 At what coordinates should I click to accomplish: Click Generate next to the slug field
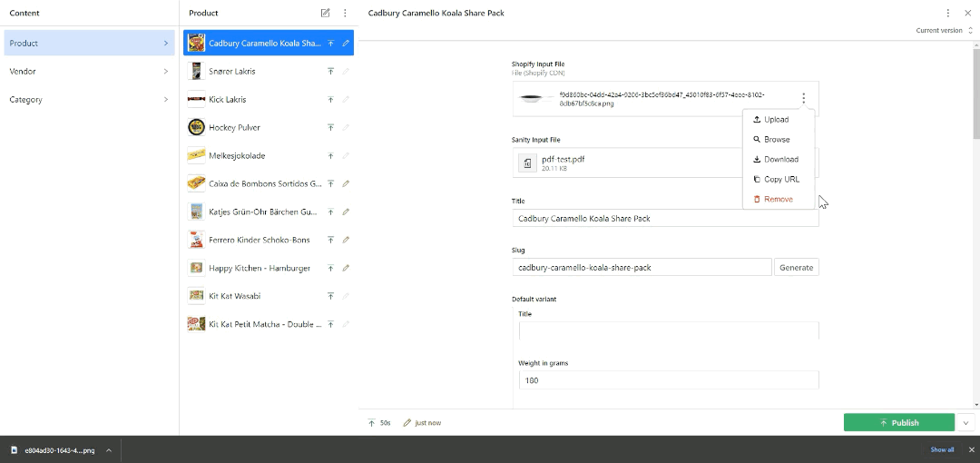pos(797,267)
